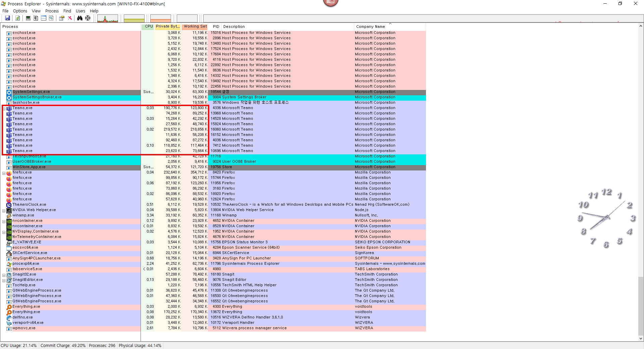Click the delfino.exe process icon

tap(9, 317)
